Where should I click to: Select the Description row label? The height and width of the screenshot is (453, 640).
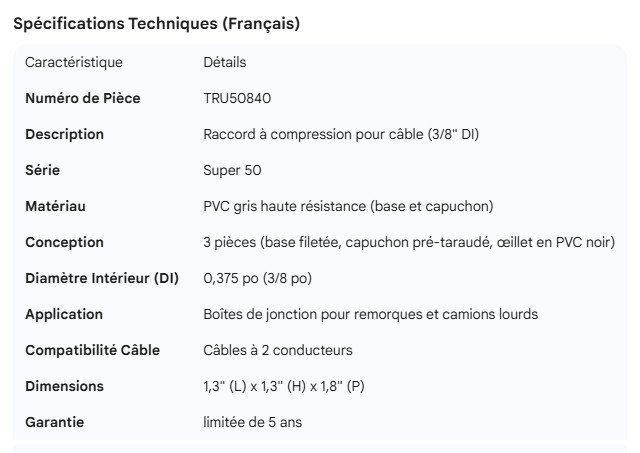click(64, 134)
